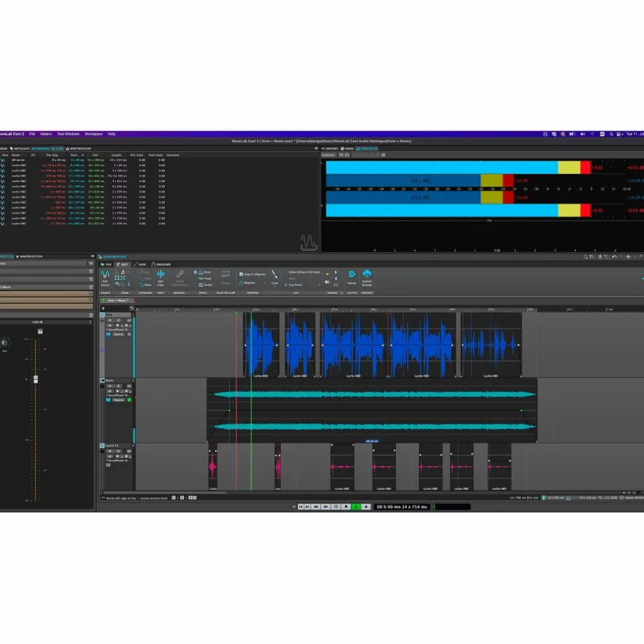This screenshot has height=644, width=644.
Task: Click the Record transport button
Action: tap(366, 507)
